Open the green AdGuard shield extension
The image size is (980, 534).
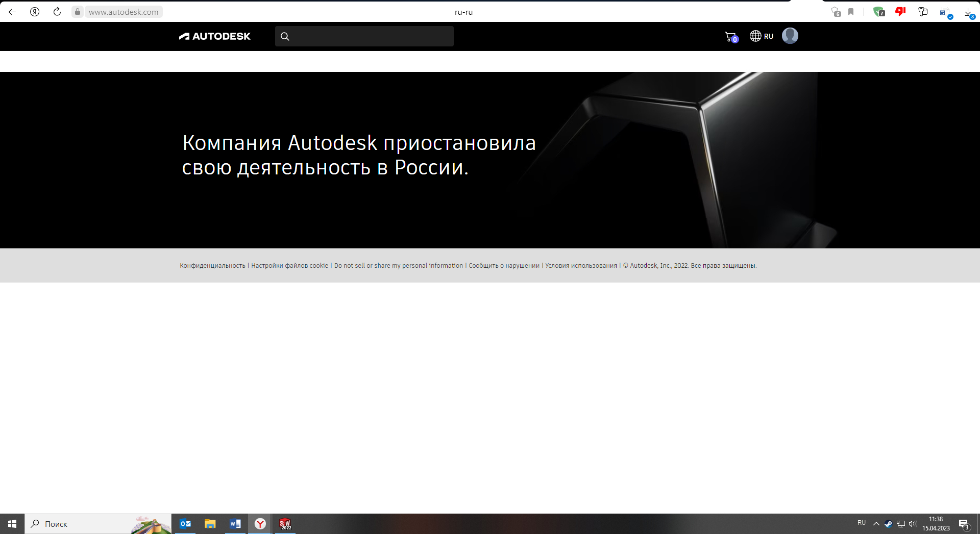tap(878, 12)
